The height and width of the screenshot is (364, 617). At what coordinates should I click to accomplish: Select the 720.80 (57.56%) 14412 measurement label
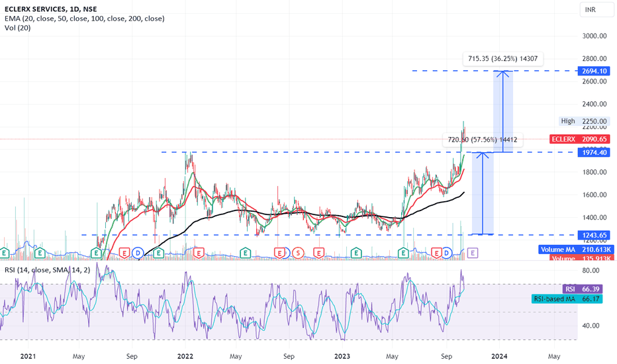point(483,140)
